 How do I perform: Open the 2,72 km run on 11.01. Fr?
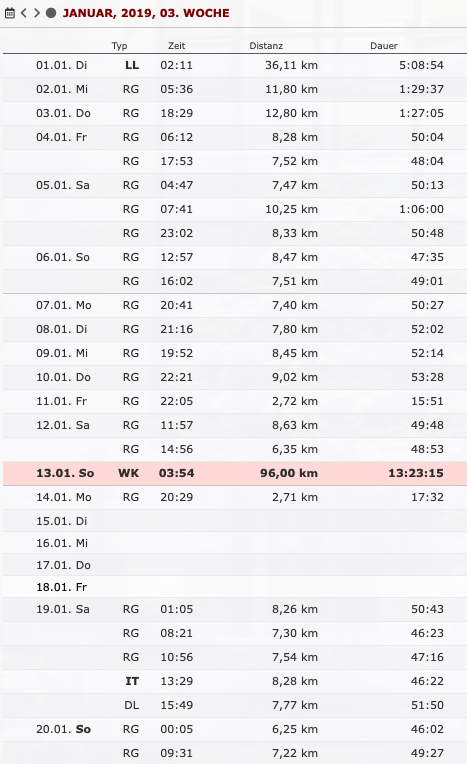[x=235, y=401]
